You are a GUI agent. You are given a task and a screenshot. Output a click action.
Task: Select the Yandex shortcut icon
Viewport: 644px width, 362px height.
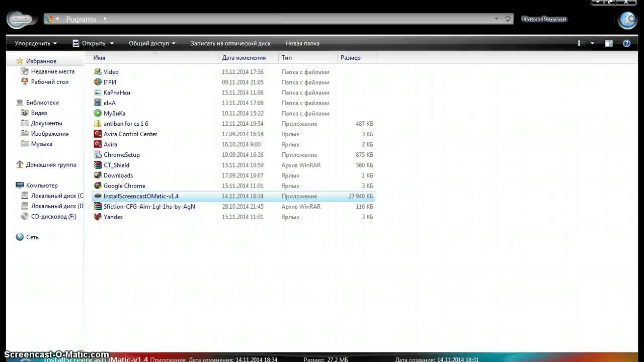pos(98,217)
